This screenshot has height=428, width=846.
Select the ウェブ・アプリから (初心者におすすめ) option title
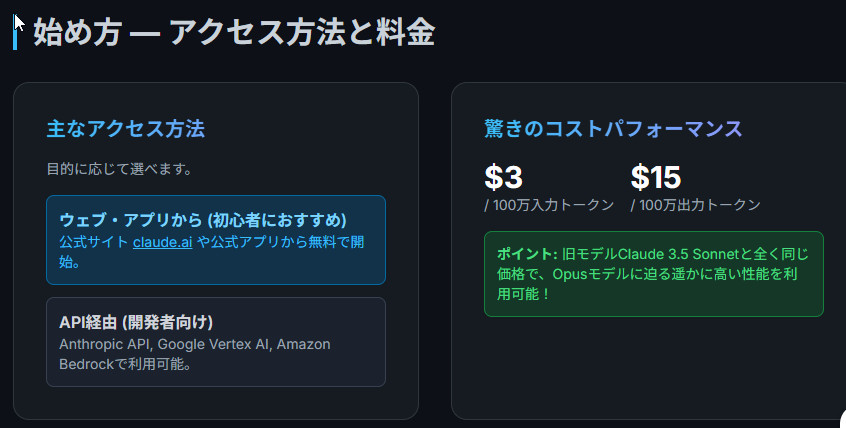point(203,220)
